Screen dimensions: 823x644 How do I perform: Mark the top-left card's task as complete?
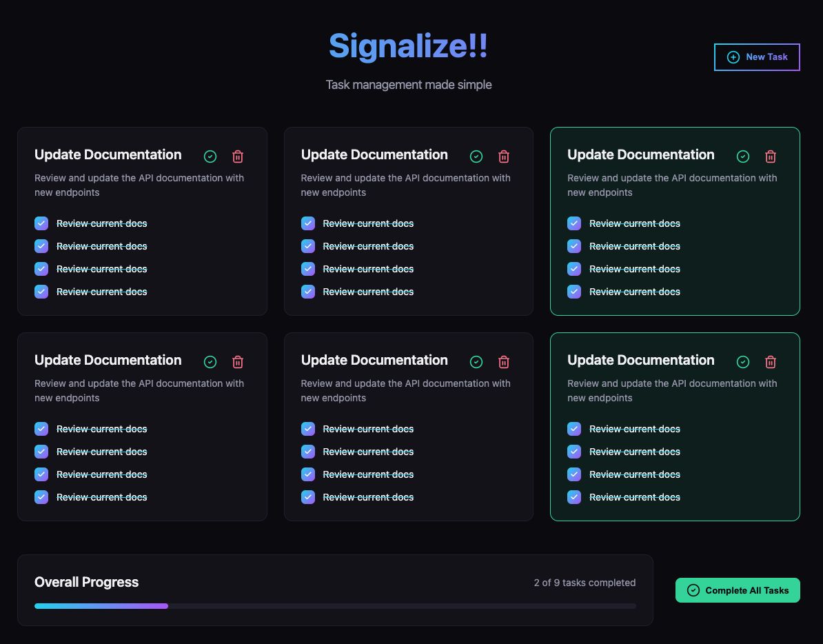210,157
